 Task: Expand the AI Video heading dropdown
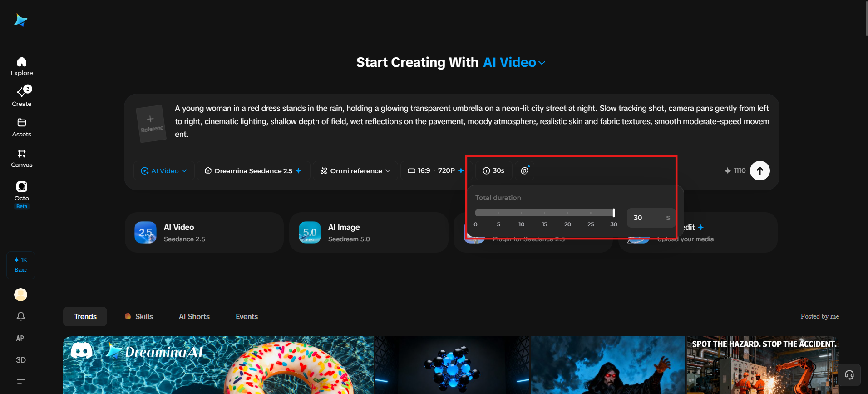pos(514,62)
